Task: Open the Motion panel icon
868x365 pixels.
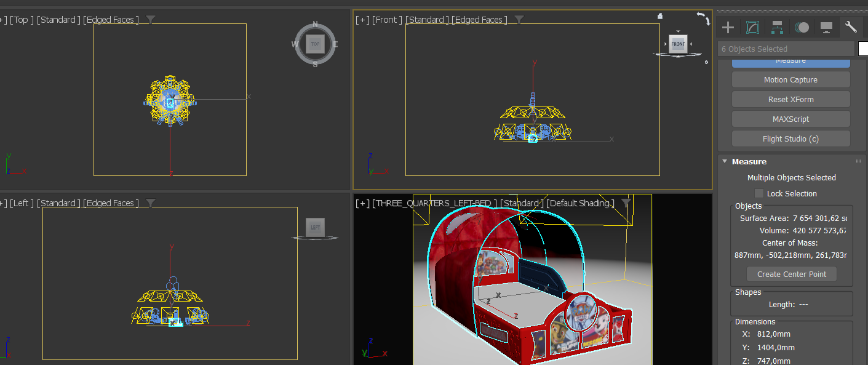Action: click(x=802, y=27)
